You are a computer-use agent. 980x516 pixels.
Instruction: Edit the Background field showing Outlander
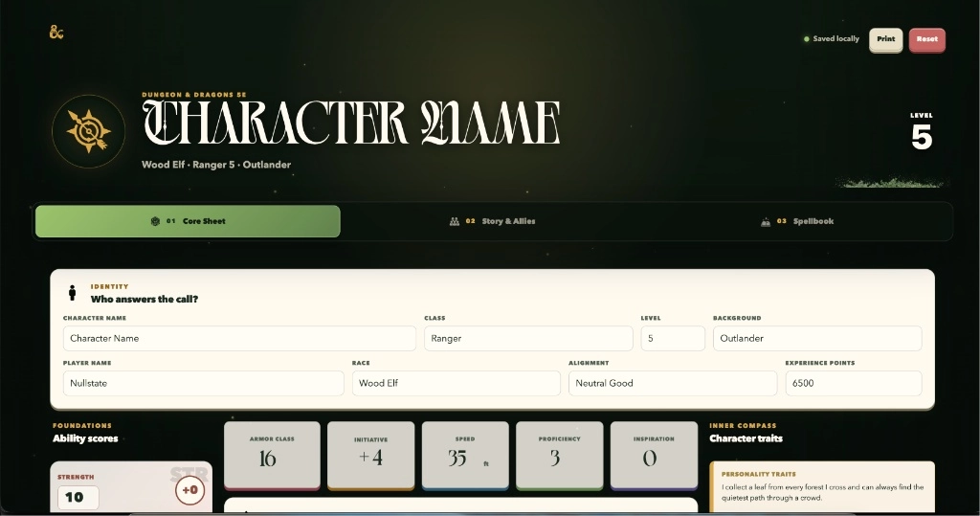[817, 338]
